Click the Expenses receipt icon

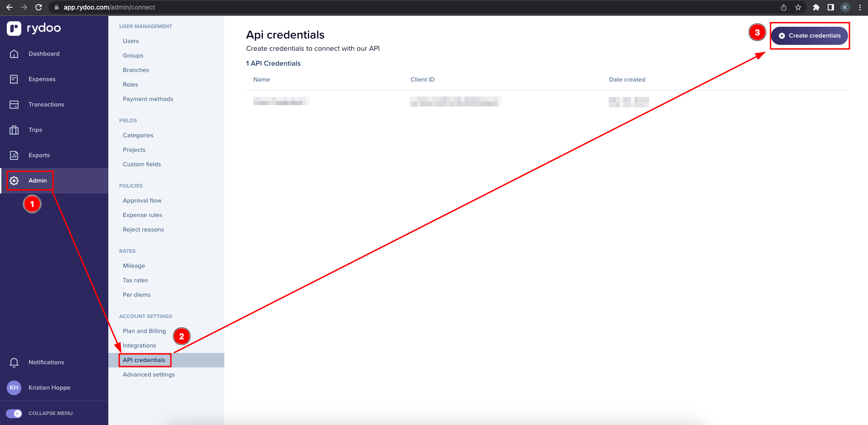coord(14,79)
